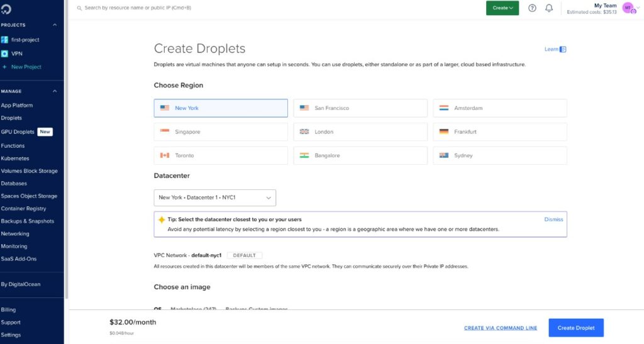Image resolution: width=644 pixels, height=344 pixels.
Task: Select the New York region
Action: click(221, 108)
